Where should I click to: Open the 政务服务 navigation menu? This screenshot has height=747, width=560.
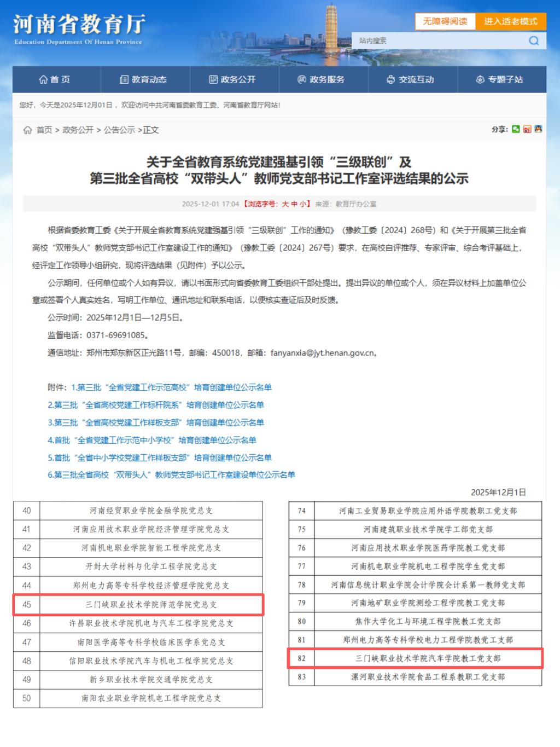point(322,80)
